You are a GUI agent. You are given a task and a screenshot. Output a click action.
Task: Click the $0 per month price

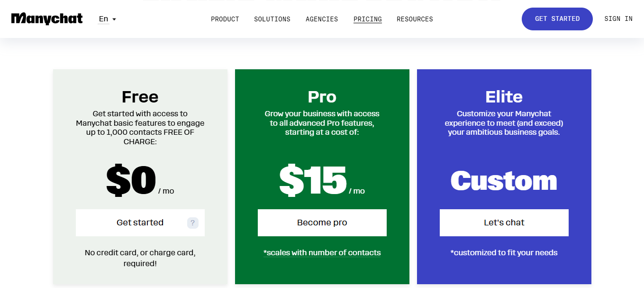pos(132,181)
